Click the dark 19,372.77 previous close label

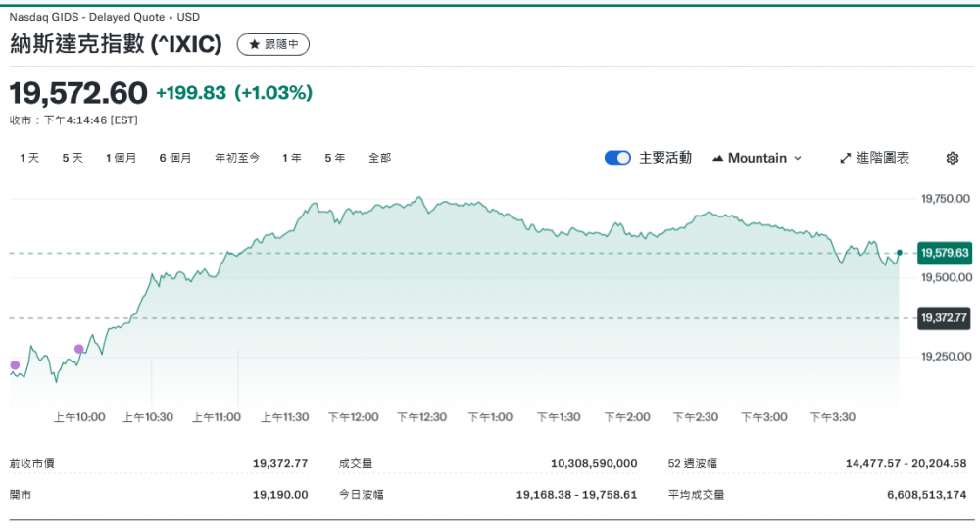945,317
